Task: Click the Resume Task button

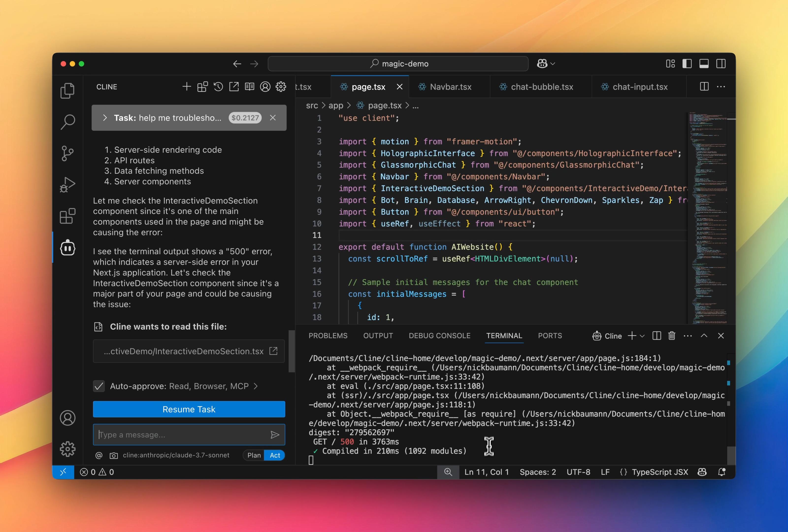Action: pyautogui.click(x=189, y=409)
